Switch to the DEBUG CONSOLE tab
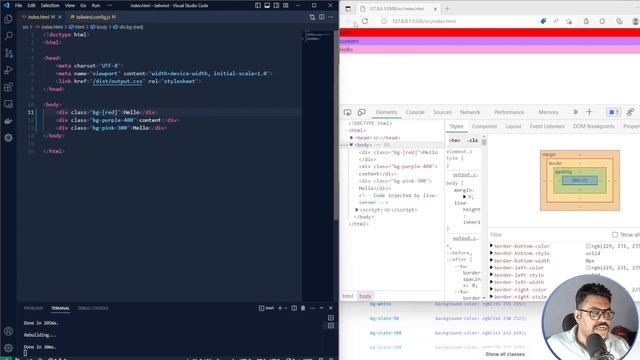Image resolution: width=640 pixels, height=360 pixels. pos(93,308)
